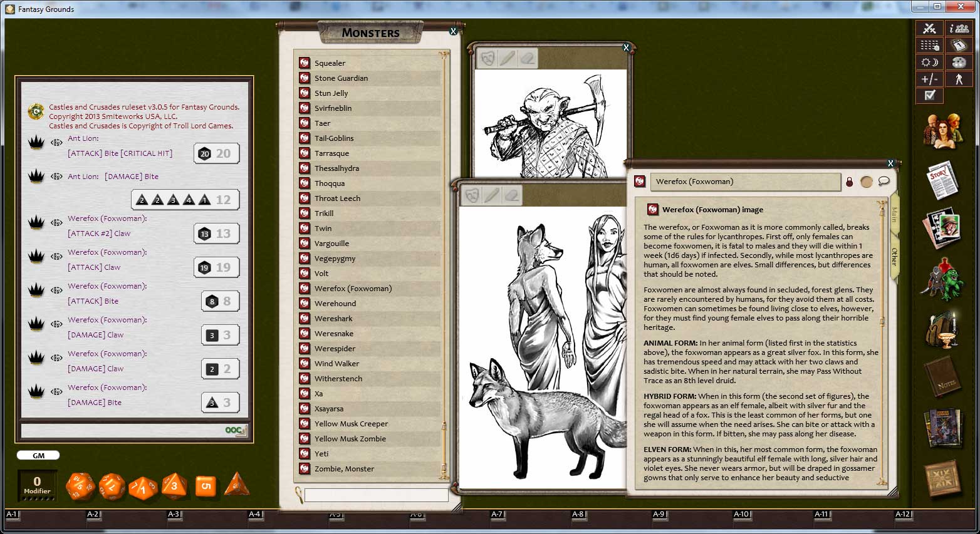Switch to the Other tab on the Werefox window
The width and height of the screenshot is (980, 534).
(894, 257)
